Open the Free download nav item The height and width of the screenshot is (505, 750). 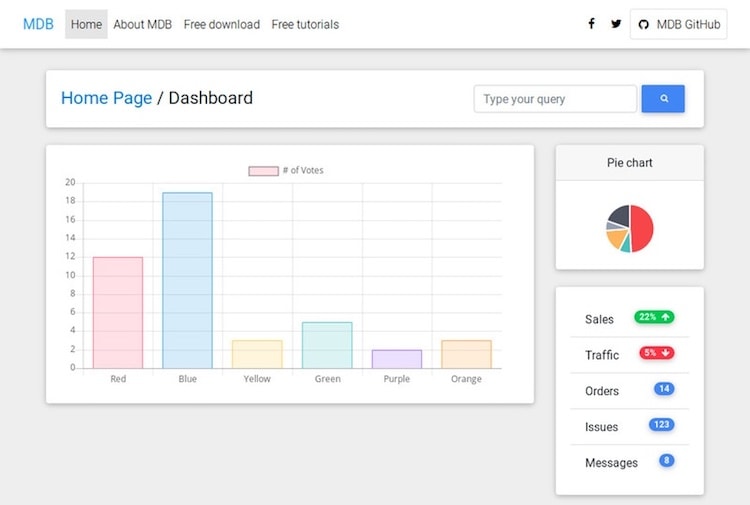coord(221,24)
